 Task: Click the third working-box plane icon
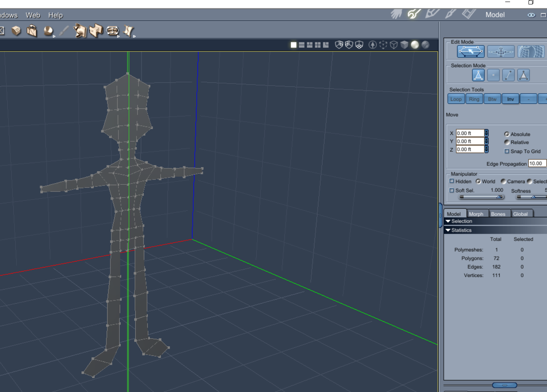[359, 45]
